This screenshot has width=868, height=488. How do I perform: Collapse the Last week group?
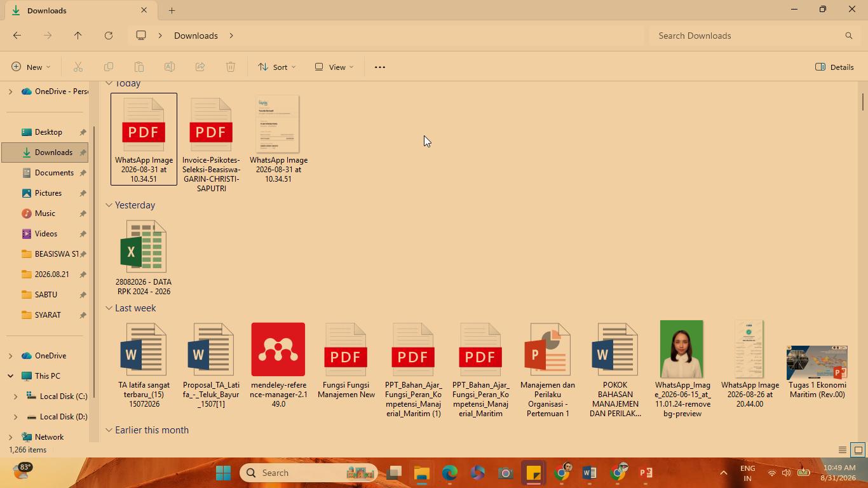(109, 308)
